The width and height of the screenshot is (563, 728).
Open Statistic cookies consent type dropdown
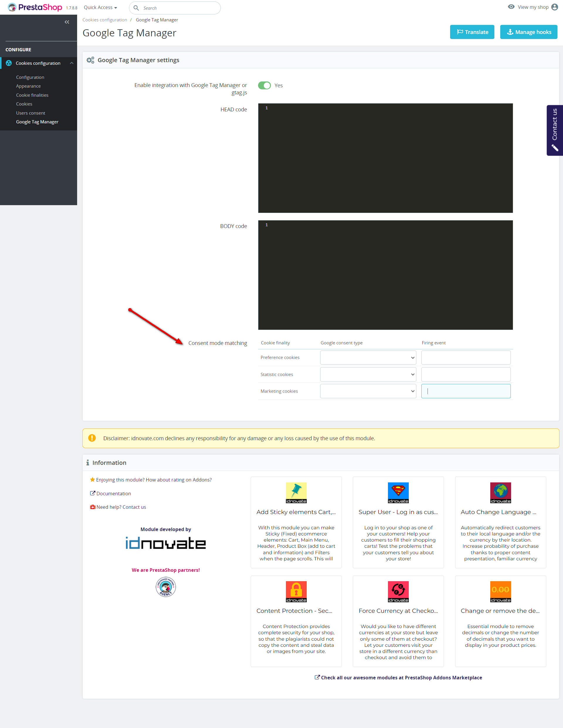point(368,374)
